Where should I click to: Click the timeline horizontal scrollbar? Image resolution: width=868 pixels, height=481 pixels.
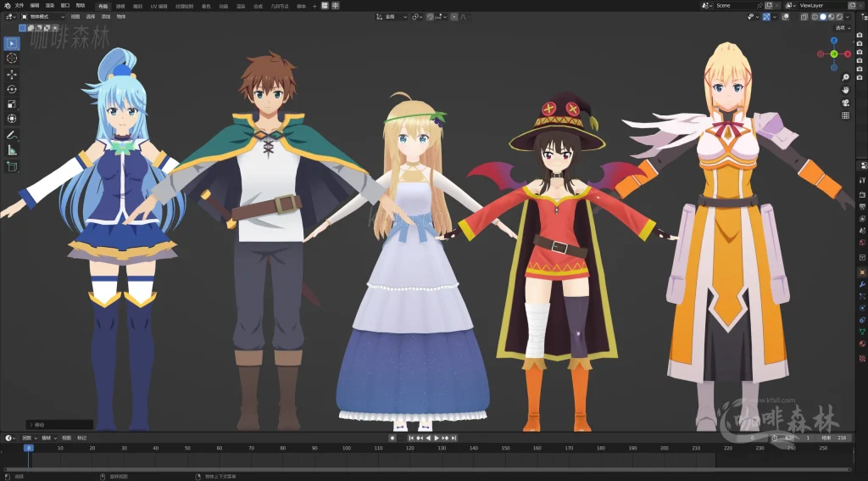pyautogui.click(x=427, y=469)
